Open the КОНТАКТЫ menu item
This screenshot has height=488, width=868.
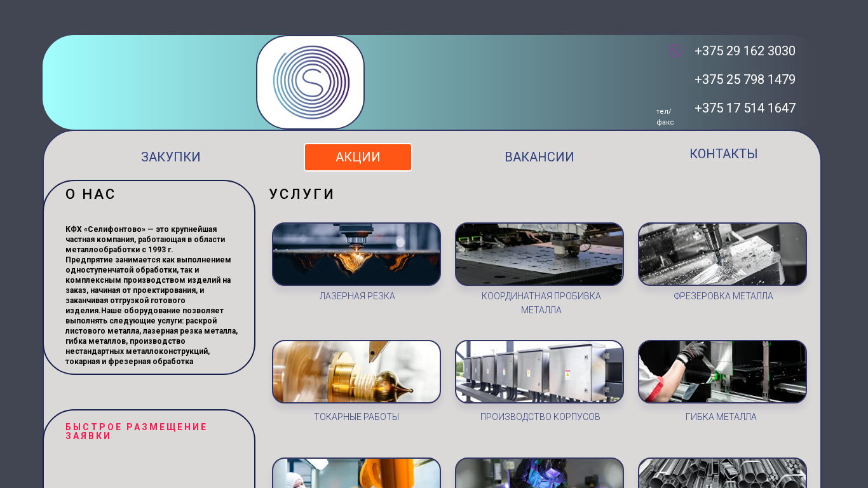[x=724, y=154]
